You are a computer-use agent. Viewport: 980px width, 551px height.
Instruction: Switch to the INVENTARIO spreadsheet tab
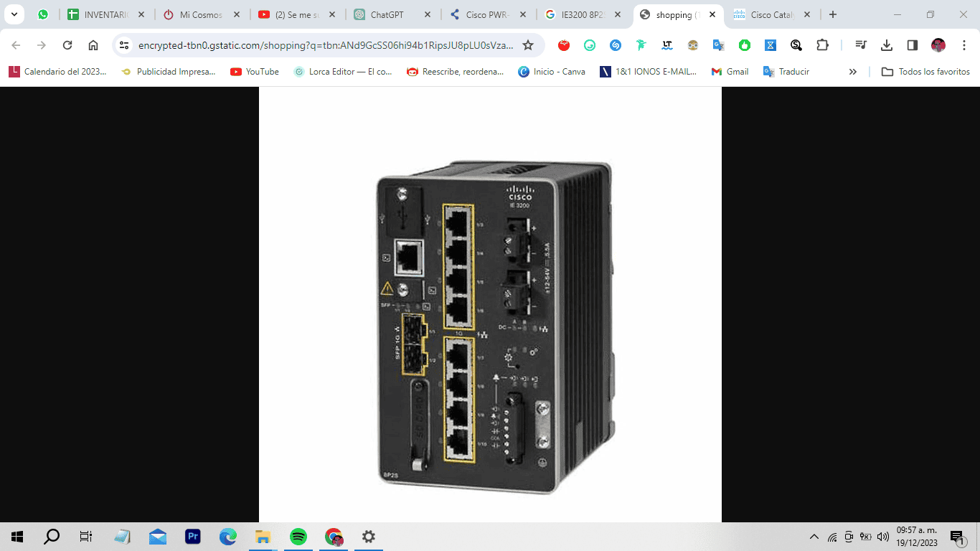(106, 14)
